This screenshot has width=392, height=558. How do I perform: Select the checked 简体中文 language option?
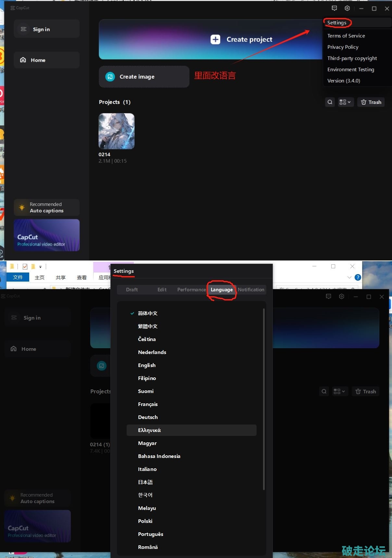(147, 313)
